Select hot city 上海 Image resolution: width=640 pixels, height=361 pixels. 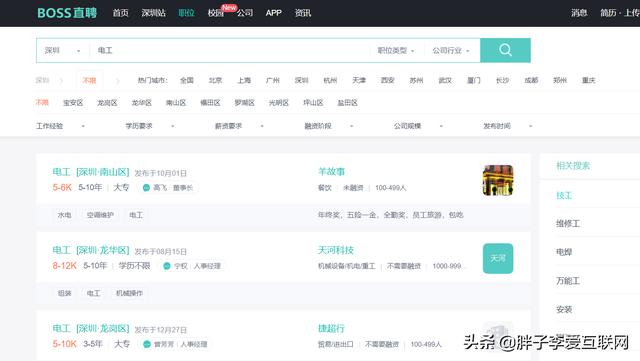[x=244, y=80]
